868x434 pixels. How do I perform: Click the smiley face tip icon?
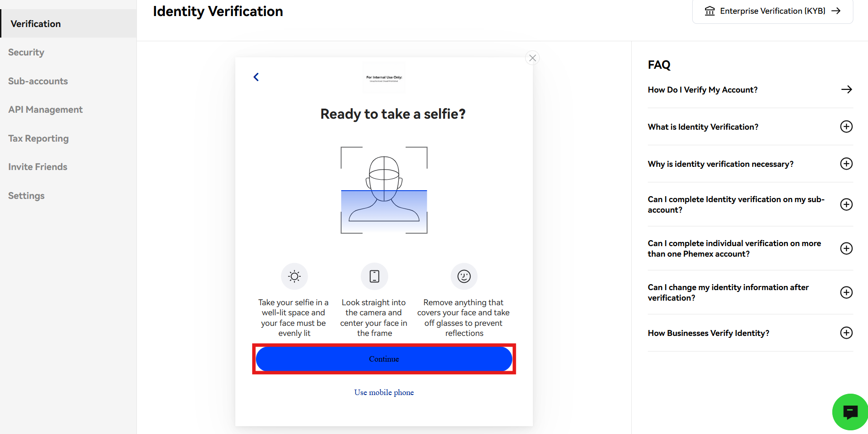pos(464,276)
